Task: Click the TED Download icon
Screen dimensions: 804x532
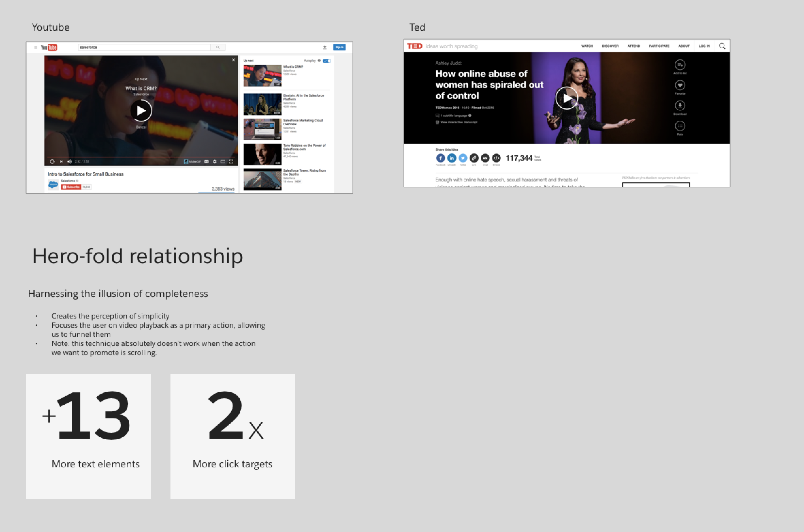Action: point(680,105)
